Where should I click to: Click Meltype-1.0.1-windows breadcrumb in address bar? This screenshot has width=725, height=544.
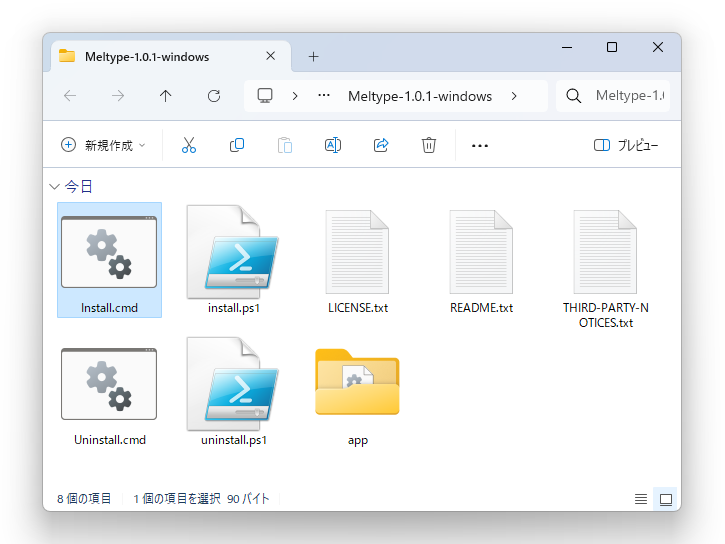tap(420, 96)
